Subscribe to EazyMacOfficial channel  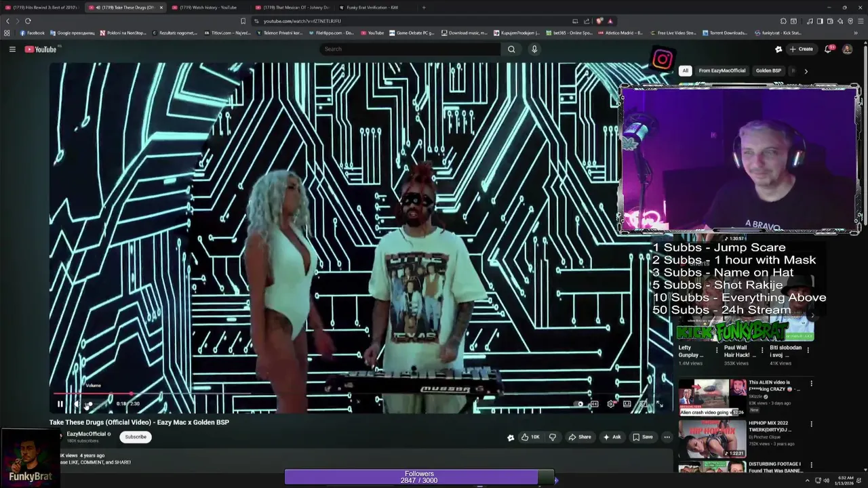coord(136,437)
